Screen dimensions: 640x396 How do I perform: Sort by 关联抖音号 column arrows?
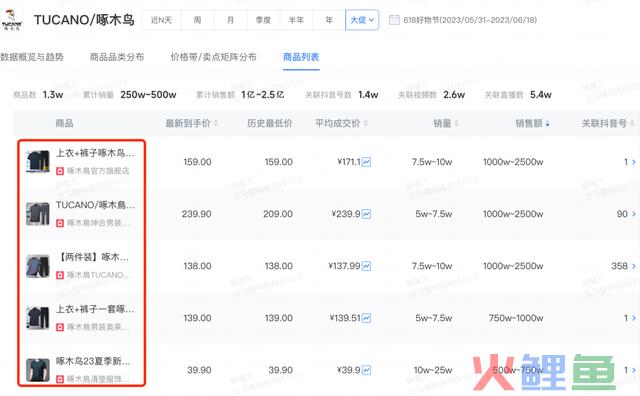632,123
